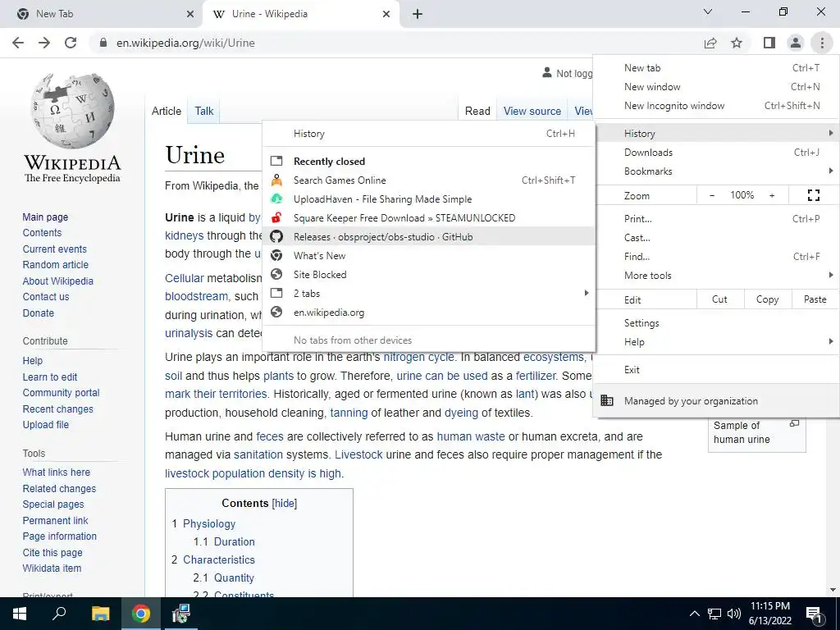Click the Copy edit button
840x630 pixels.
[x=767, y=299]
